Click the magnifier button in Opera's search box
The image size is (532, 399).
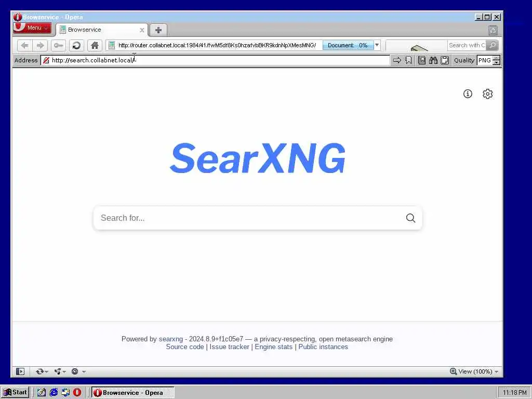click(x=492, y=45)
